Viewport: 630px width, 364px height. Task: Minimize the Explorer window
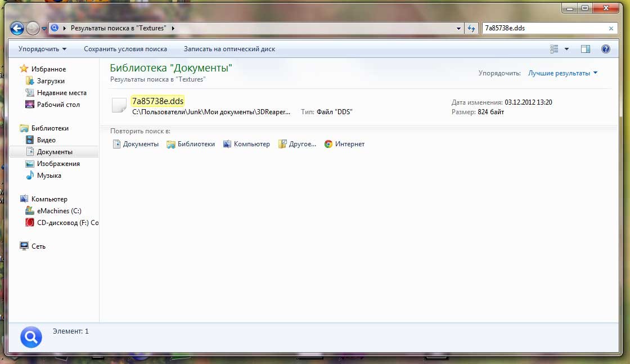coord(570,8)
